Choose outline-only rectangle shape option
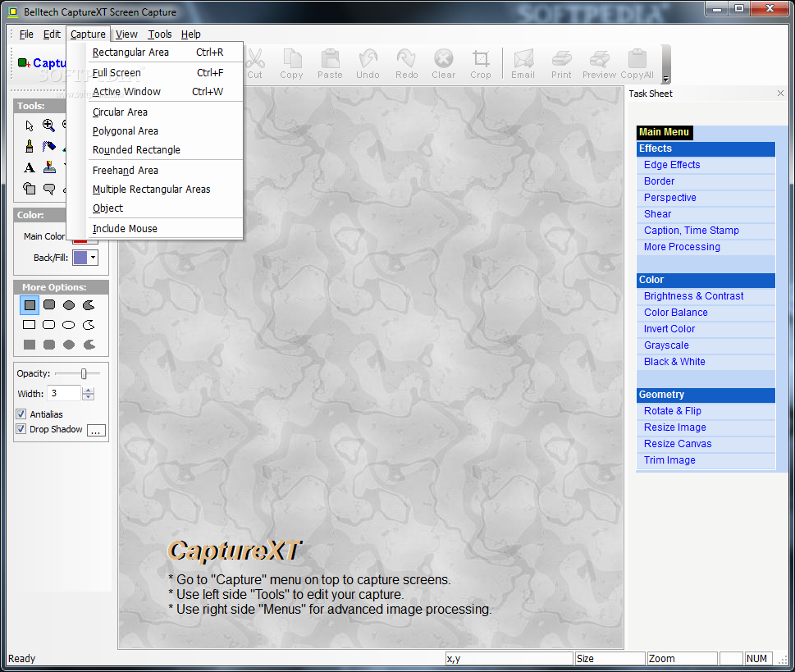This screenshot has width=795, height=672. pyautogui.click(x=30, y=325)
